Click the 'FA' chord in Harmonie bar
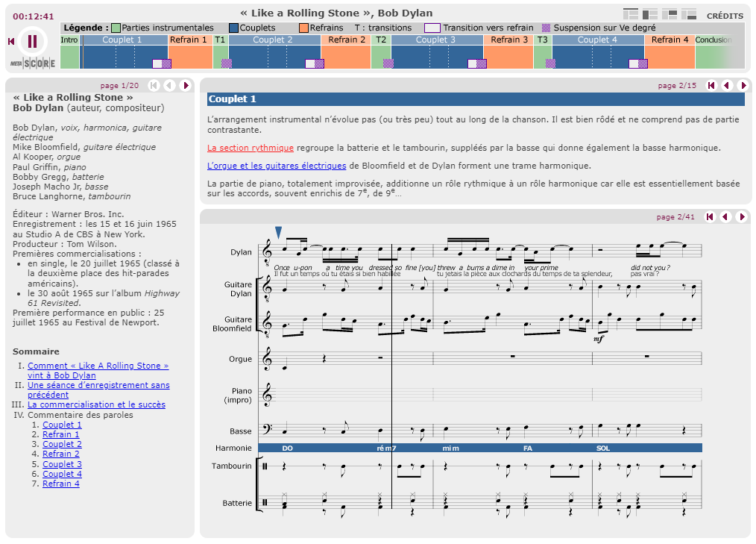This screenshot has width=756, height=544. tap(528, 448)
